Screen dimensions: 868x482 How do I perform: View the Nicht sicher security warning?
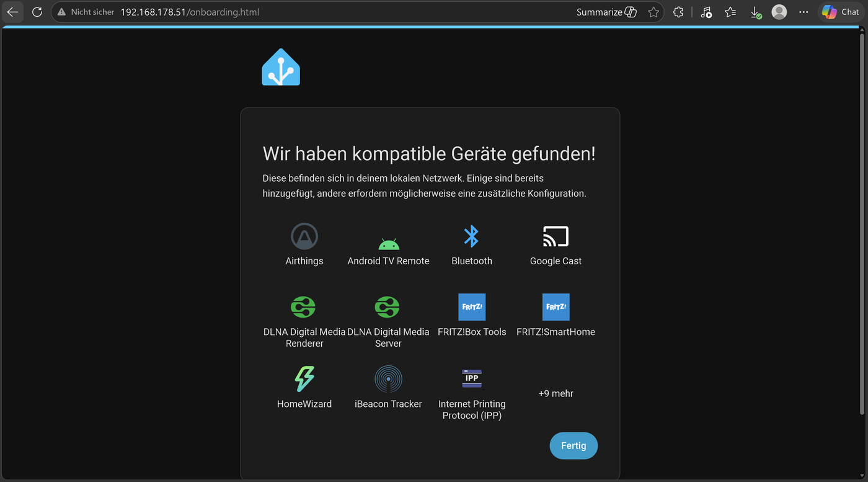pos(86,12)
